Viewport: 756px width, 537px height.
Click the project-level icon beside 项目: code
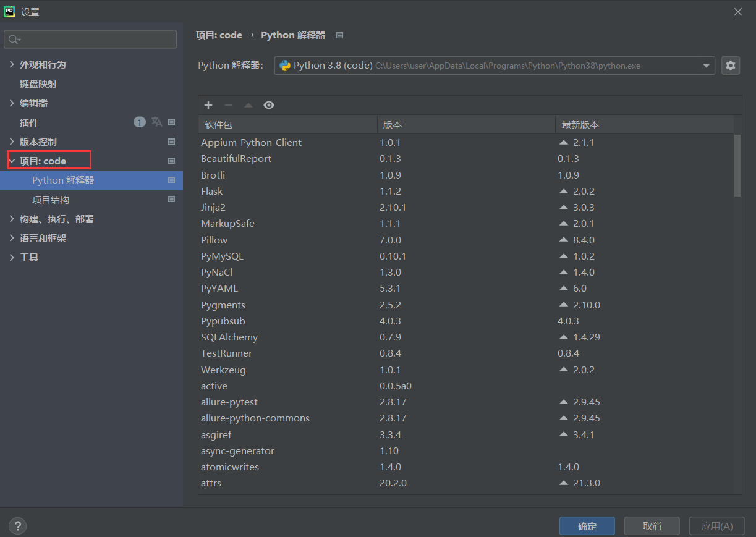[x=172, y=161]
